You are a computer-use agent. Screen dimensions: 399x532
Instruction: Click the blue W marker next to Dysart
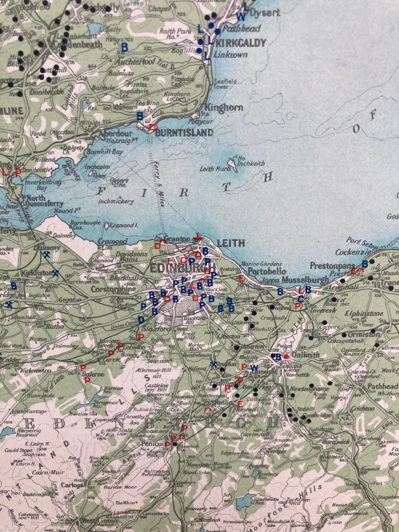(x=241, y=17)
